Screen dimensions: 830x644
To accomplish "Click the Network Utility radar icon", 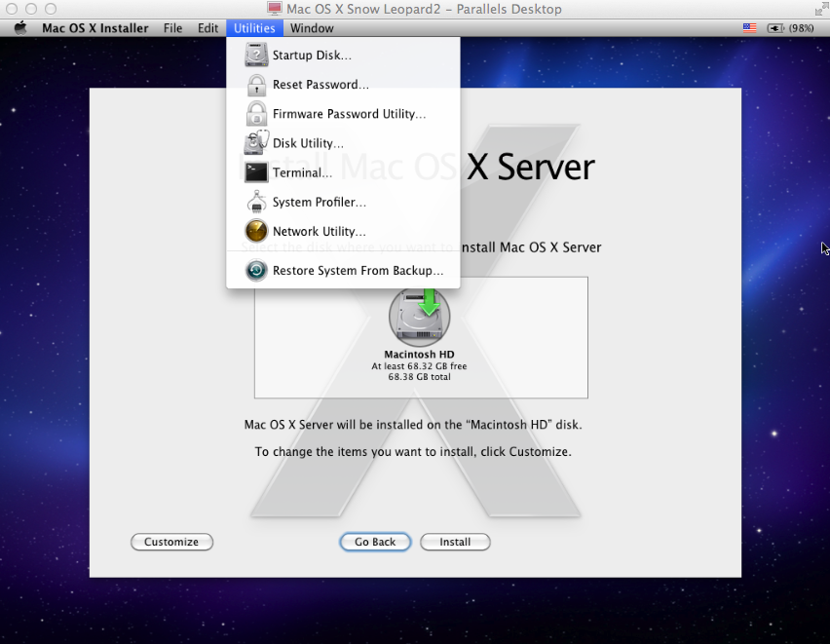I will tap(256, 231).
